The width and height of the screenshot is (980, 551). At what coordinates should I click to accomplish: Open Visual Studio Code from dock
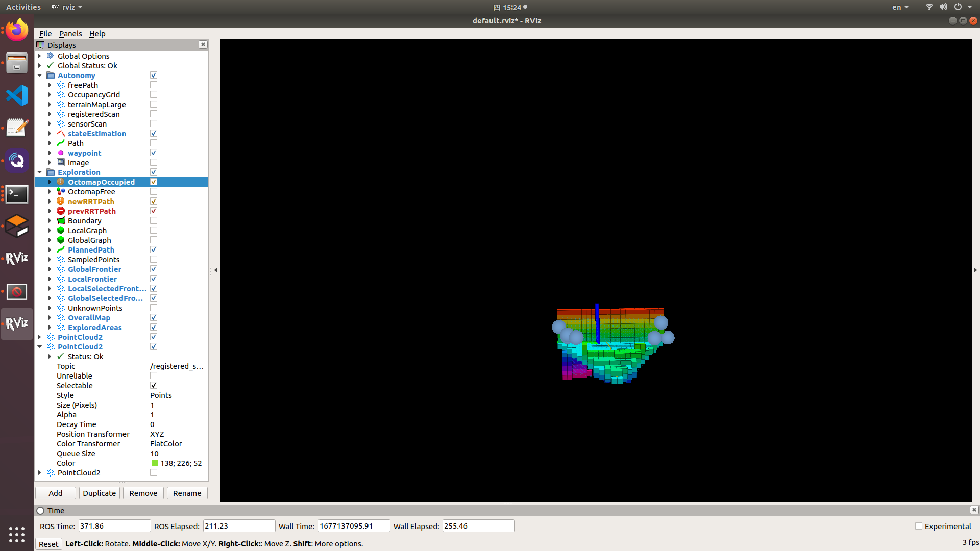pos(17,95)
